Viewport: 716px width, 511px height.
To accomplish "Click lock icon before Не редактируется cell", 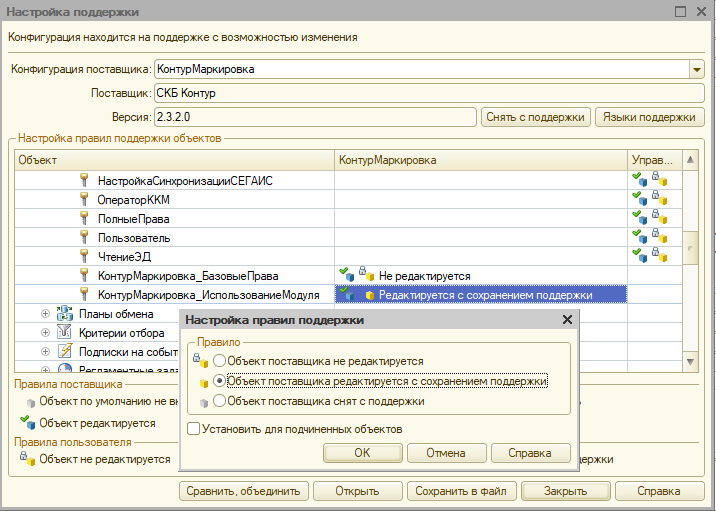I will [x=366, y=274].
